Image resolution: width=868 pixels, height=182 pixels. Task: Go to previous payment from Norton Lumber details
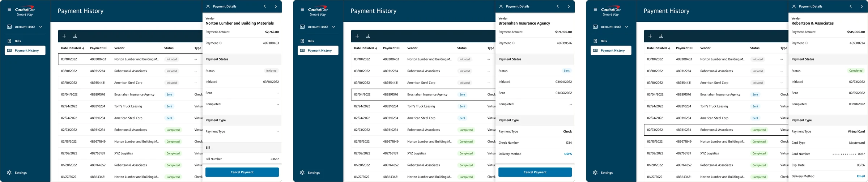(265, 7)
